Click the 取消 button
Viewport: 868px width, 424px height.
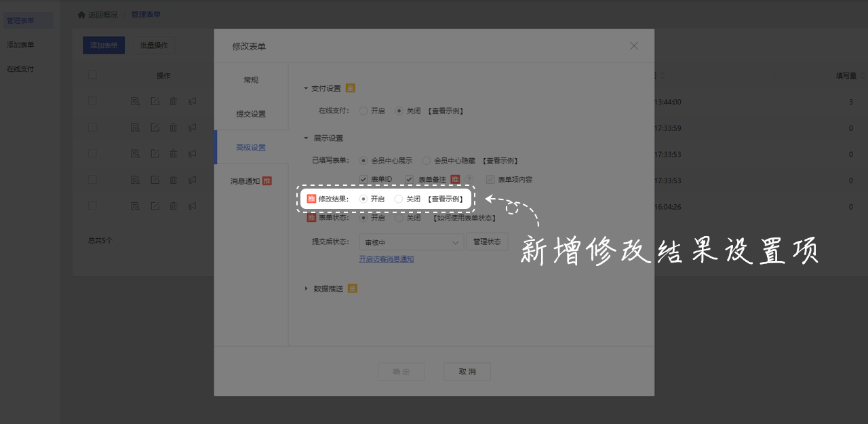click(467, 372)
